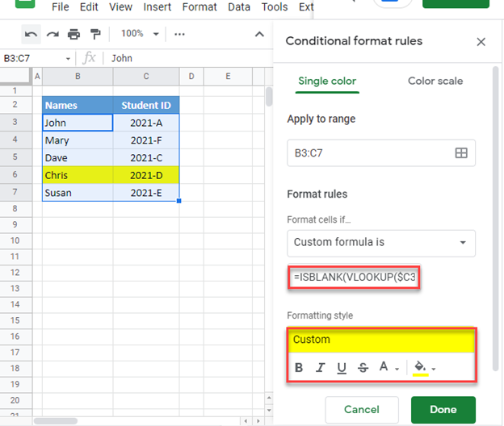
Task: Open the File menu
Action: point(60,6)
